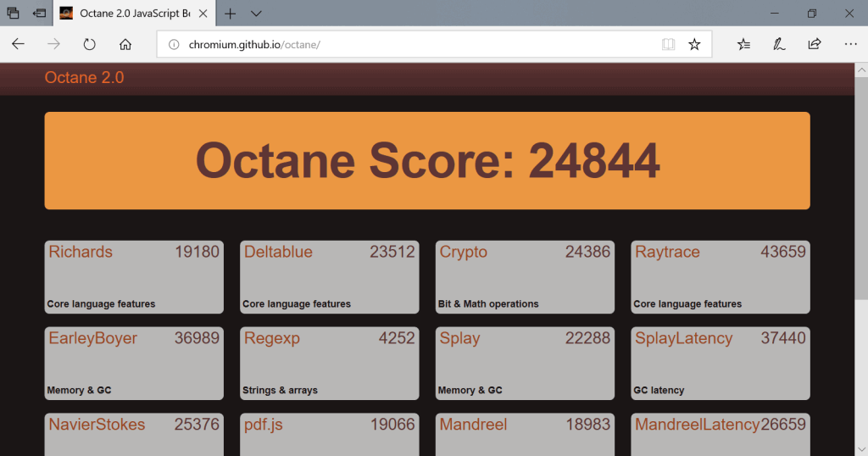This screenshot has width=868, height=456.
Task: Open the browser home page
Action: 125,44
